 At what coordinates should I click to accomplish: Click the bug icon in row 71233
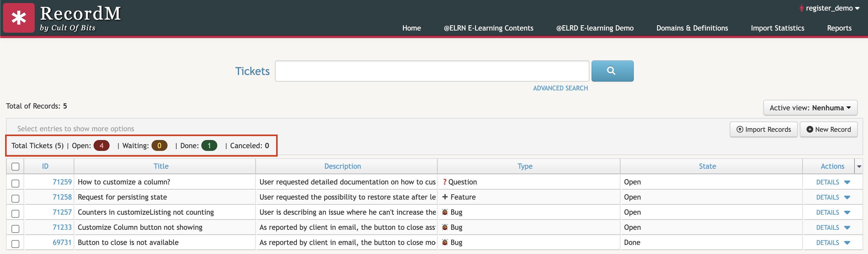[445, 227]
